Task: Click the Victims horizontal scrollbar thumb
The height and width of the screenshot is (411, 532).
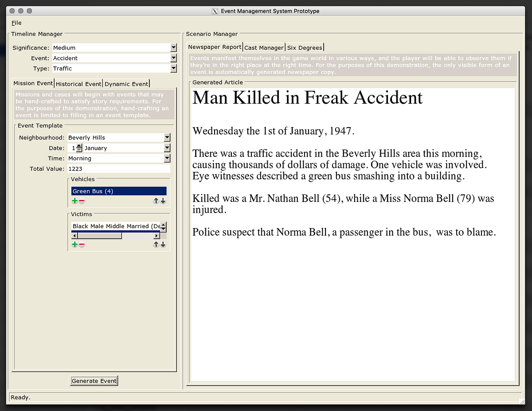Action: click(x=99, y=236)
